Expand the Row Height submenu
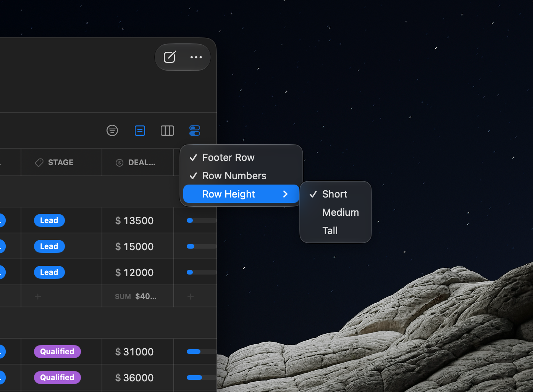The image size is (533, 392). click(241, 194)
